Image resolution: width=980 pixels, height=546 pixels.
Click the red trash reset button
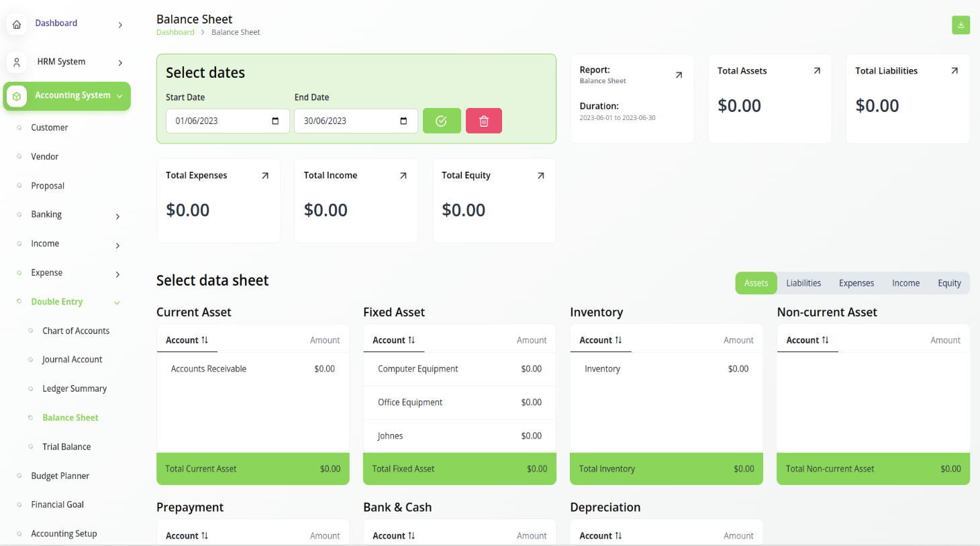coord(483,121)
